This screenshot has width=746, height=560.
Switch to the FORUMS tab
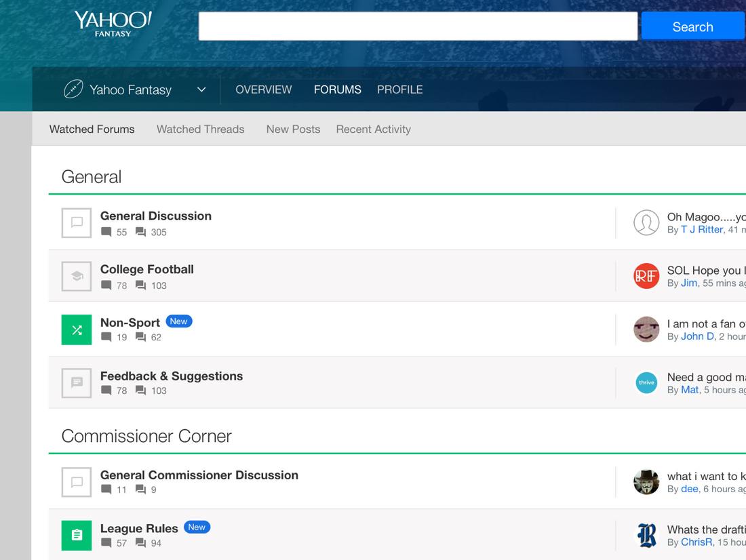337,89
